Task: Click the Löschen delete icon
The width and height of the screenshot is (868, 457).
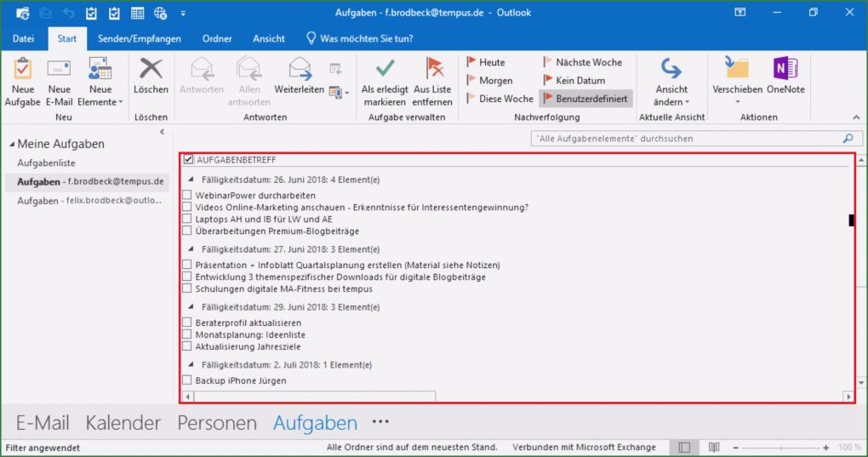Action: (x=151, y=70)
